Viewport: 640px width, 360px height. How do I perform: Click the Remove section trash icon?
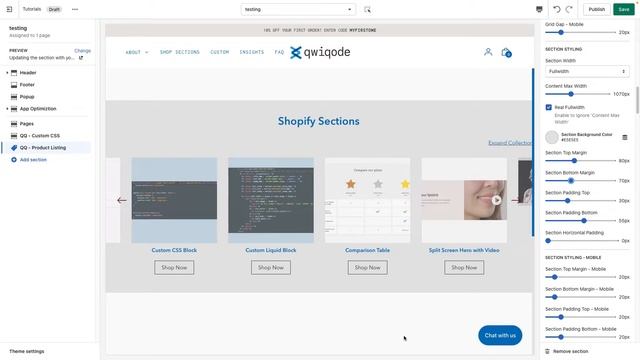coord(547,351)
